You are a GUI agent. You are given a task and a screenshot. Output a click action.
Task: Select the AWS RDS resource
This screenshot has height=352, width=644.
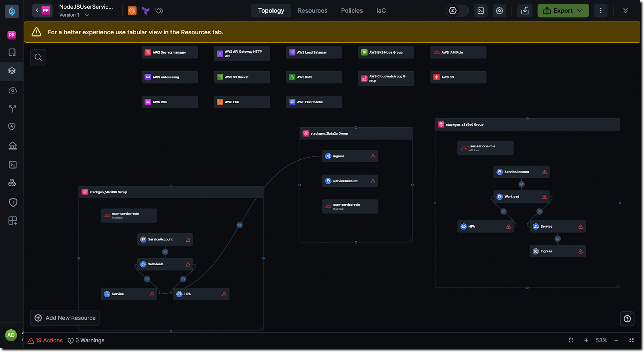point(170,102)
